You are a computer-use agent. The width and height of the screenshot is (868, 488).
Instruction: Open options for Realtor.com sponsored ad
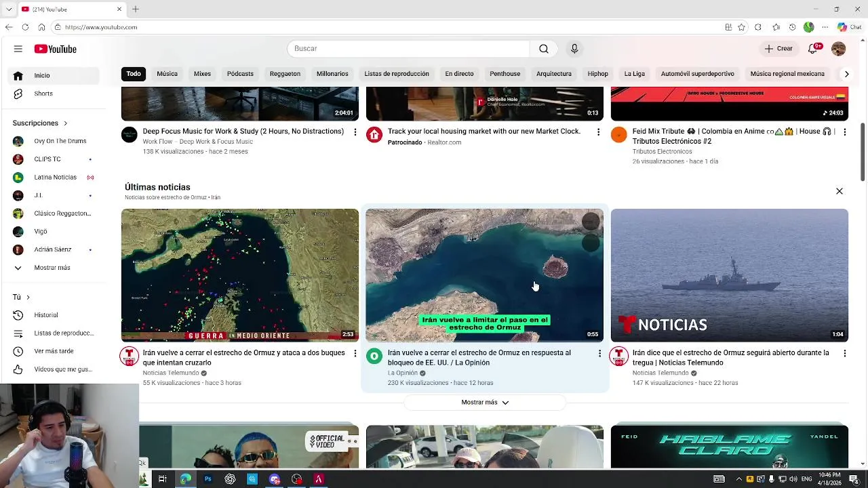(x=598, y=132)
